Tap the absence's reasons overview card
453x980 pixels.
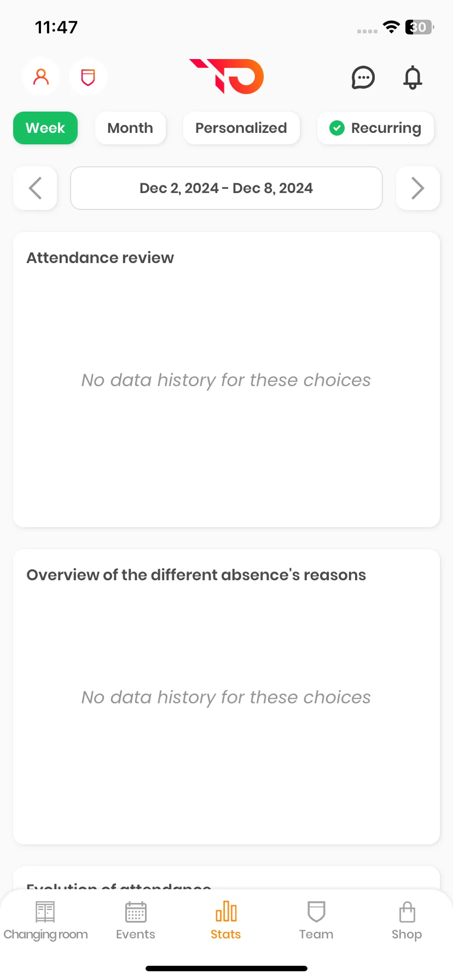tap(226, 697)
